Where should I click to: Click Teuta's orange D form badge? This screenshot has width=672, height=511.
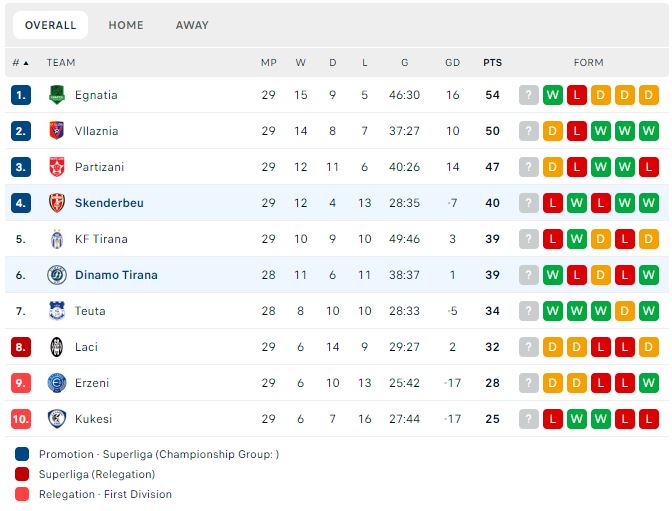[x=625, y=311]
